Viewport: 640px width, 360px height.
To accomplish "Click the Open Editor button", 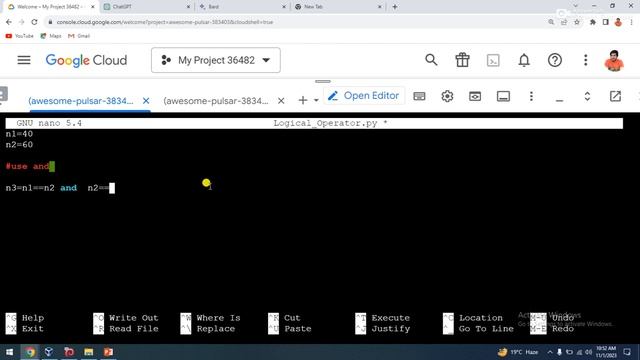I will (364, 96).
